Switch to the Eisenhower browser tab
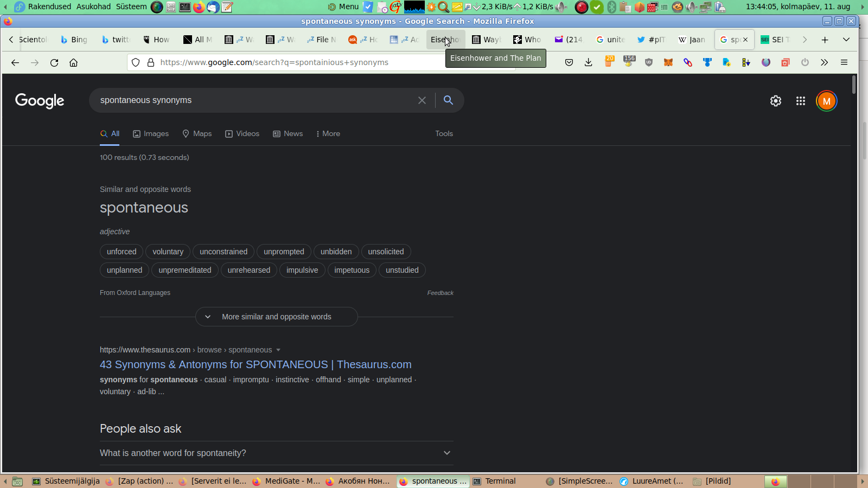868x488 pixels. (445, 40)
